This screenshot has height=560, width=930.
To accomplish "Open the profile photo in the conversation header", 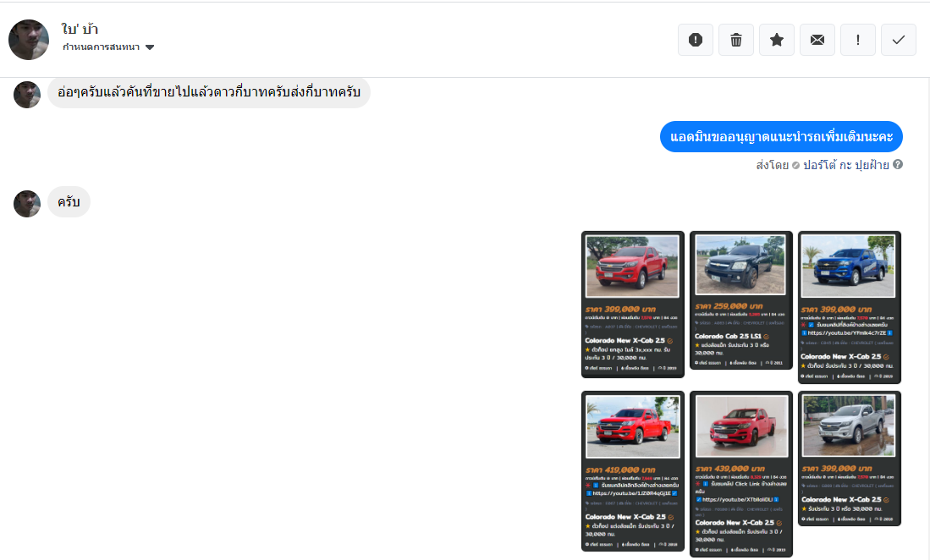I will pyautogui.click(x=29, y=40).
